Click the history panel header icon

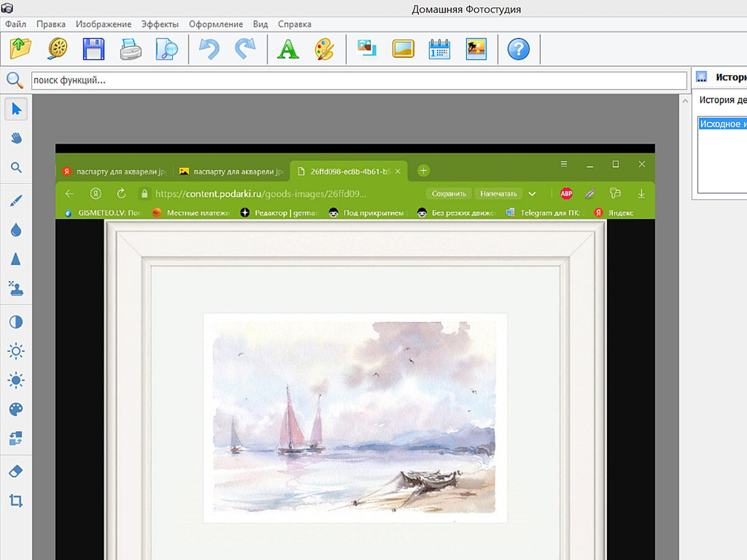(702, 77)
